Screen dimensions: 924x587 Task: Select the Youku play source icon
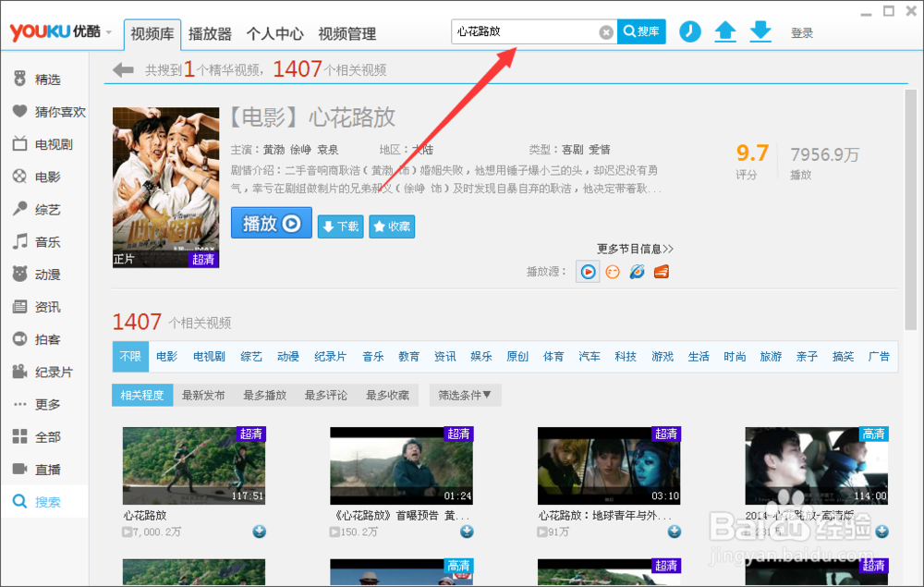tap(588, 272)
